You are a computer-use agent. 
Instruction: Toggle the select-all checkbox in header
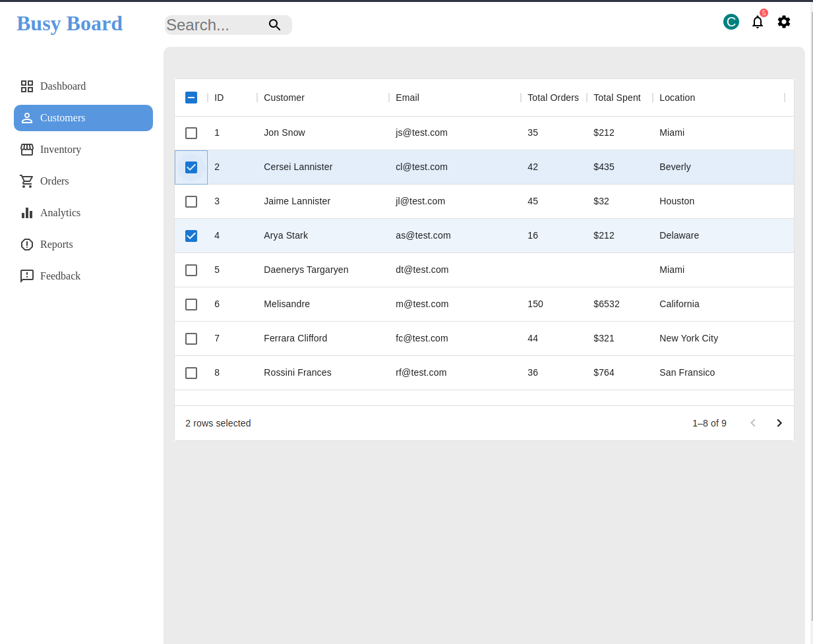click(191, 97)
